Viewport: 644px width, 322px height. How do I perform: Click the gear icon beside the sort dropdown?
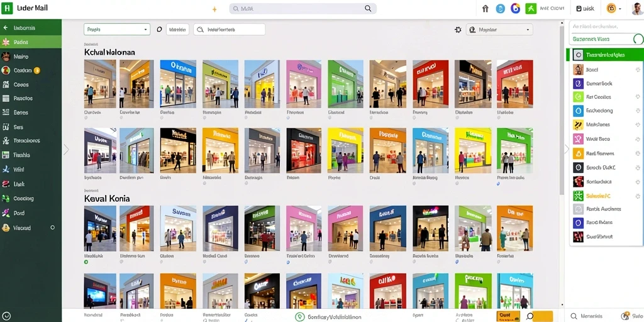(x=458, y=30)
